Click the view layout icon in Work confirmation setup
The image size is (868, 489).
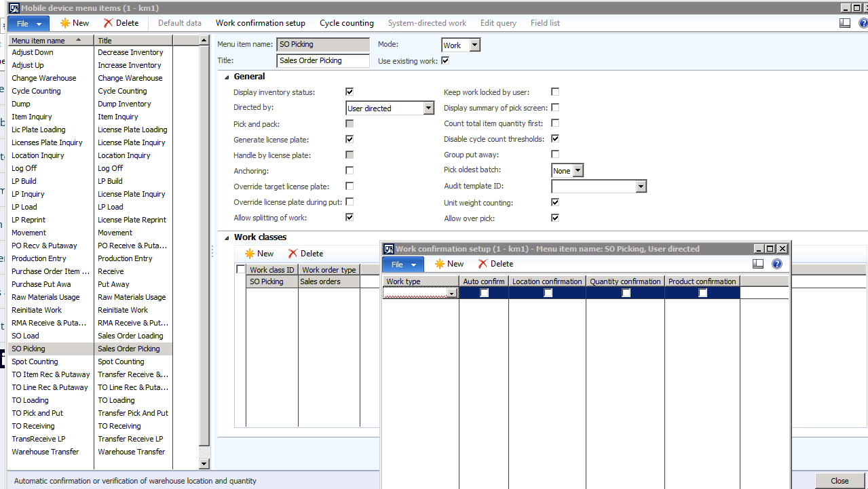point(758,264)
